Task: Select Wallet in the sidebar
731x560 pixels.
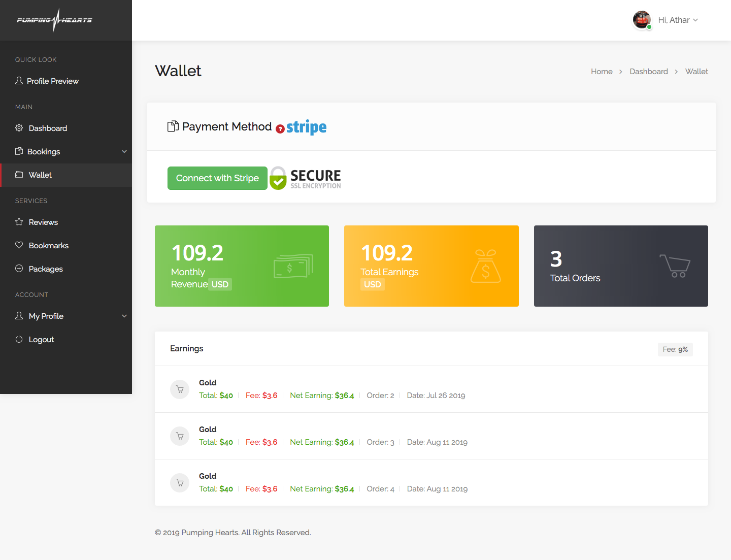Action: click(x=66, y=175)
